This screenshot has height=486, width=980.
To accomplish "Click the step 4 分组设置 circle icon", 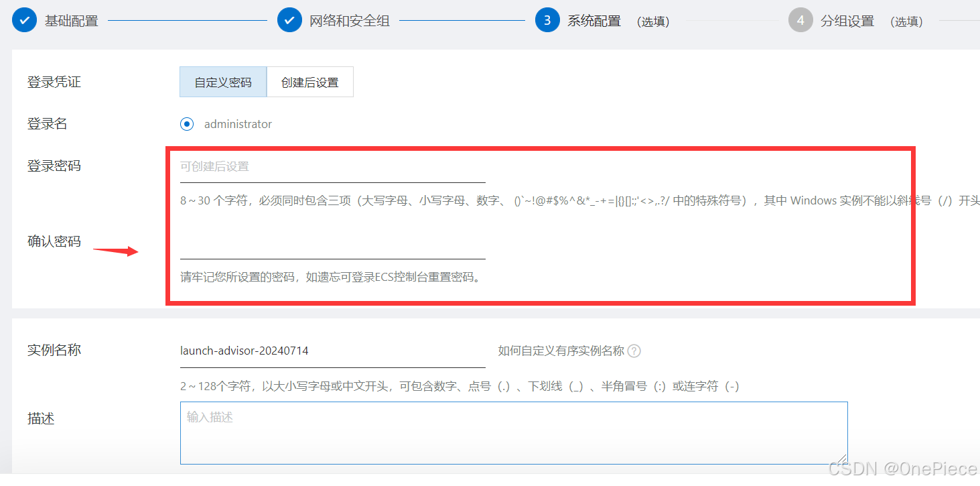I will tap(800, 20).
